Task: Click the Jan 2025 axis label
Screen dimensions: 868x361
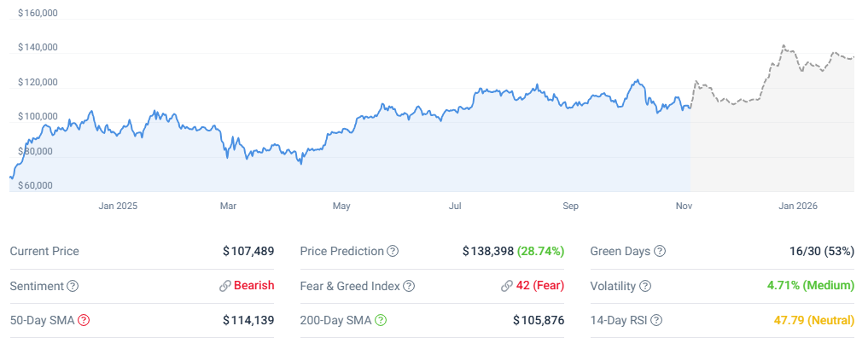Action: (x=118, y=206)
